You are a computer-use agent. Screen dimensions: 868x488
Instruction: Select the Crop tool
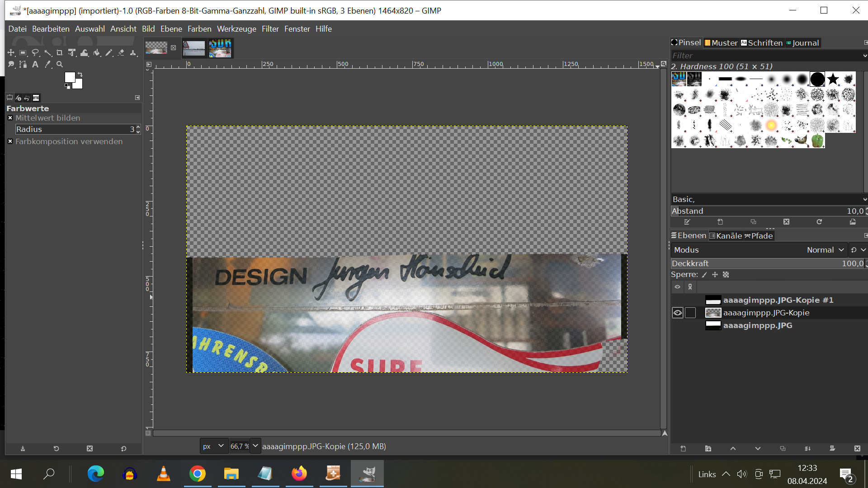tap(60, 53)
